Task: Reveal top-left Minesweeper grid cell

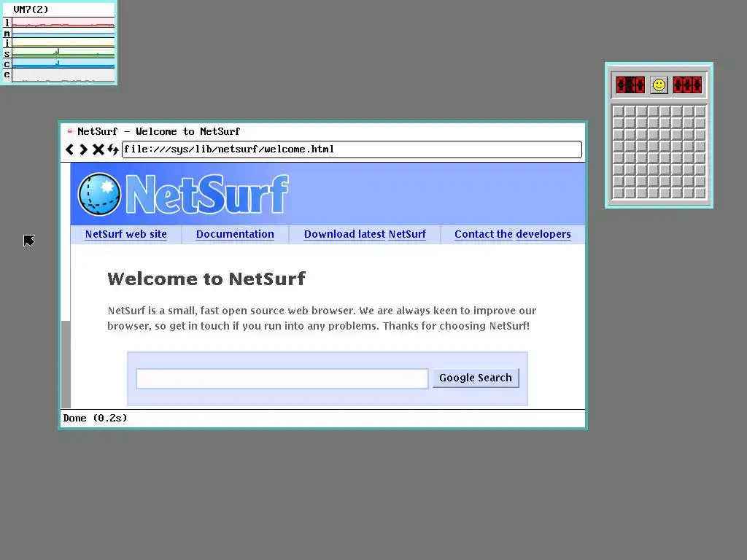Action: [x=618, y=111]
